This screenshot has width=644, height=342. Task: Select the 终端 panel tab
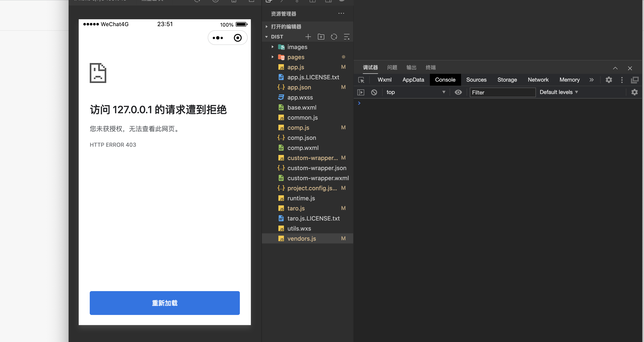tap(431, 67)
